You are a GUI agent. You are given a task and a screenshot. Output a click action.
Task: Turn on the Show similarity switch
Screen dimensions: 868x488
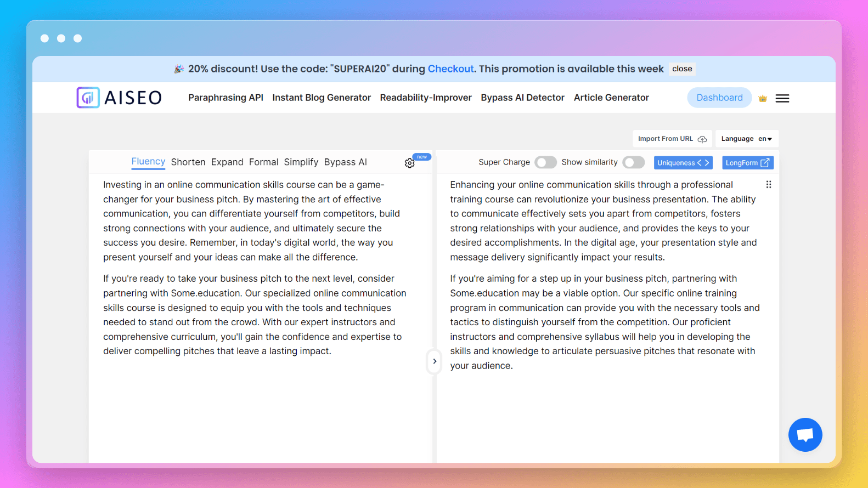(633, 162)
